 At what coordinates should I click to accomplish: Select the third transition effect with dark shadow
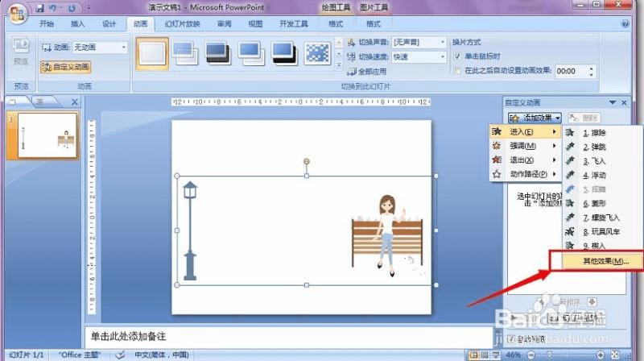217,54
